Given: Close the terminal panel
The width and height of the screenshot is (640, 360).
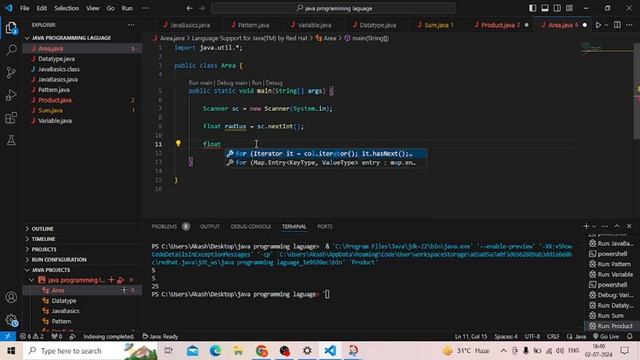Looking at the screenshot, I should coord(629,226).
